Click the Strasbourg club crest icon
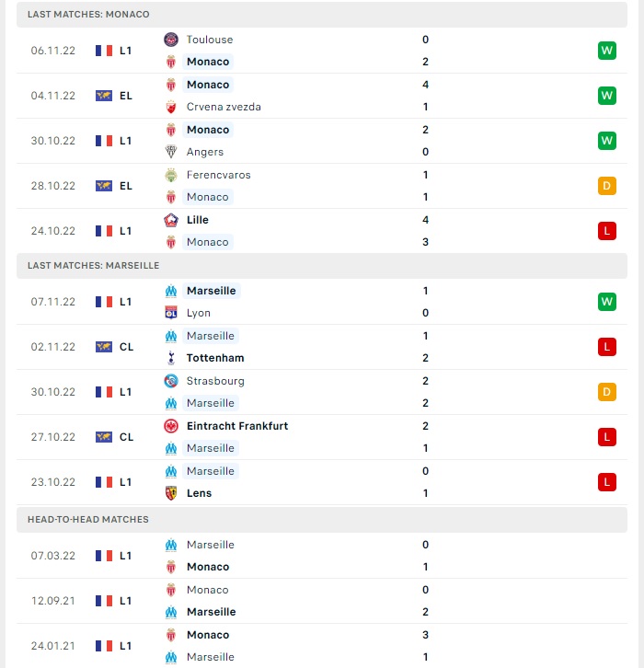This screenshot has width=644, height=668. (171, 381)
